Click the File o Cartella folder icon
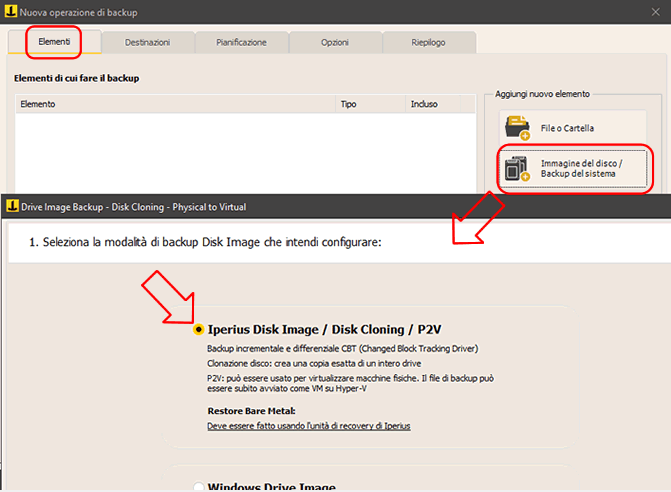 [517, 128]
